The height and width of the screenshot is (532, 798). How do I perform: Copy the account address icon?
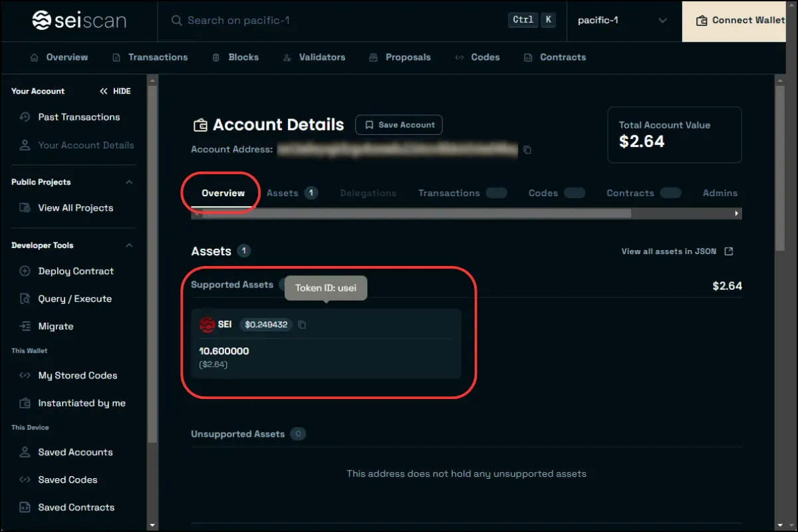[x=527, y=150]
